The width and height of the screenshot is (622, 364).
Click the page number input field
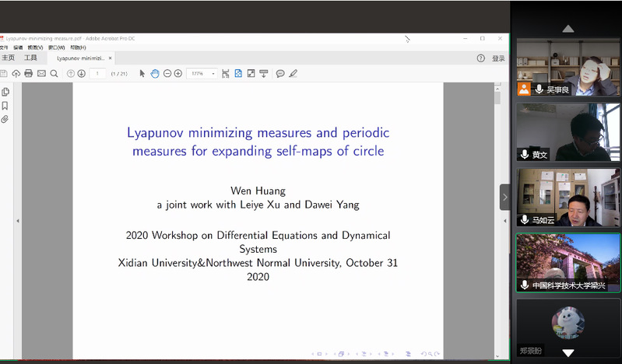(x=97, y=74)
